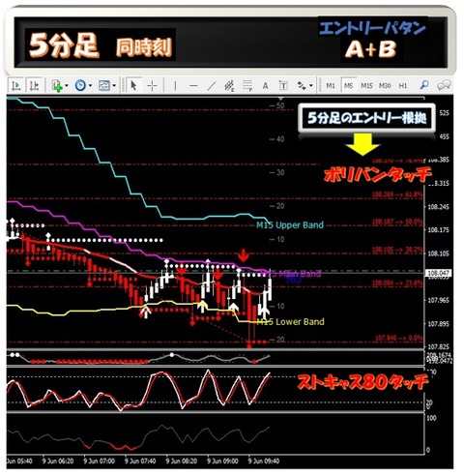Viewport: 464px width, 476px height.
Task: Click the chart shift triangle marker atop chart
Action: [x=281, y=99]
